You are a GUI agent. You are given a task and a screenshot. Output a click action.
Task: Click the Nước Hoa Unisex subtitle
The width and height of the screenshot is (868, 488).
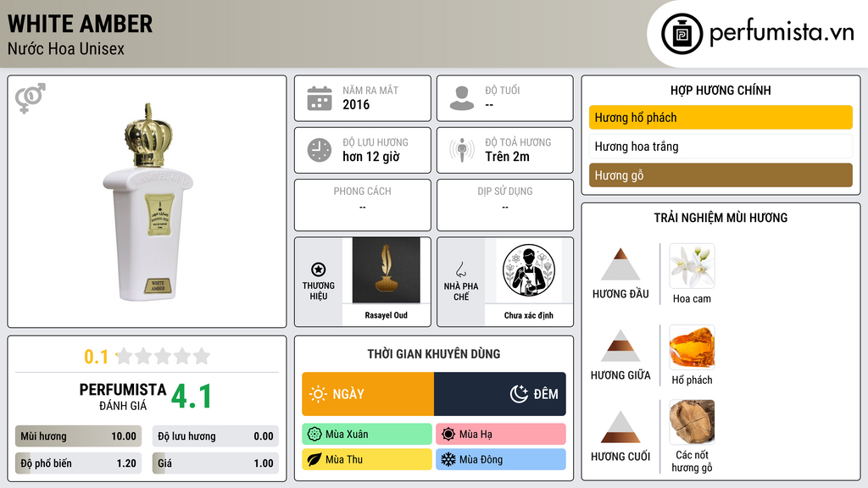point(66,48)
